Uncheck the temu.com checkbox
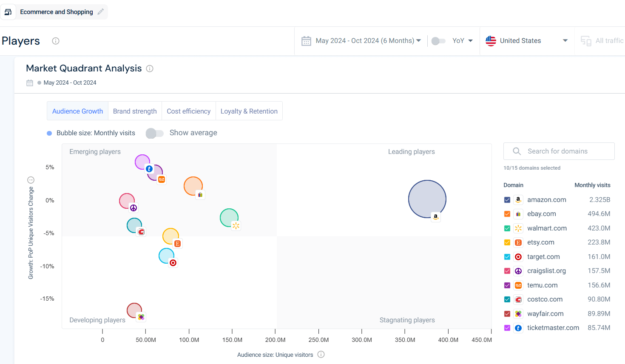Image resolution: width=625 pixels, height=364 pixels. (x=507, y=285)
